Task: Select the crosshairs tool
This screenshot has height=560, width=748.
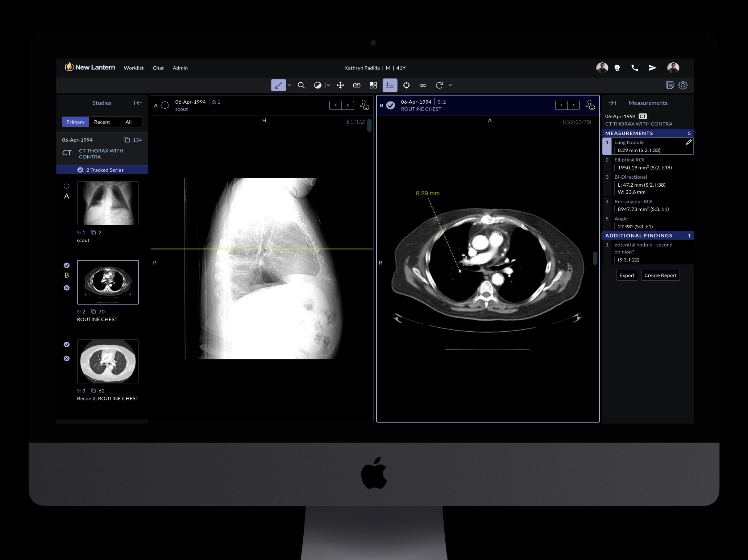Action: (x=406, y=85)
